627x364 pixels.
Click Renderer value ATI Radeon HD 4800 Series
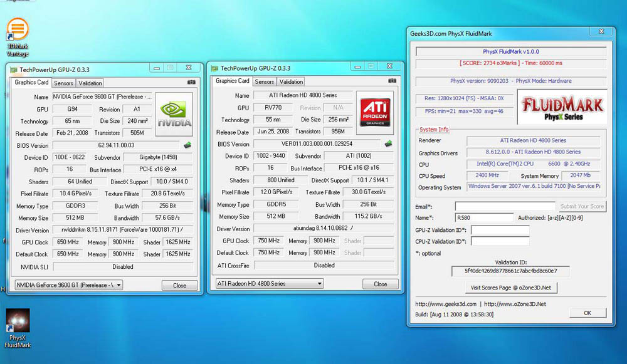[x=533, y=140]
